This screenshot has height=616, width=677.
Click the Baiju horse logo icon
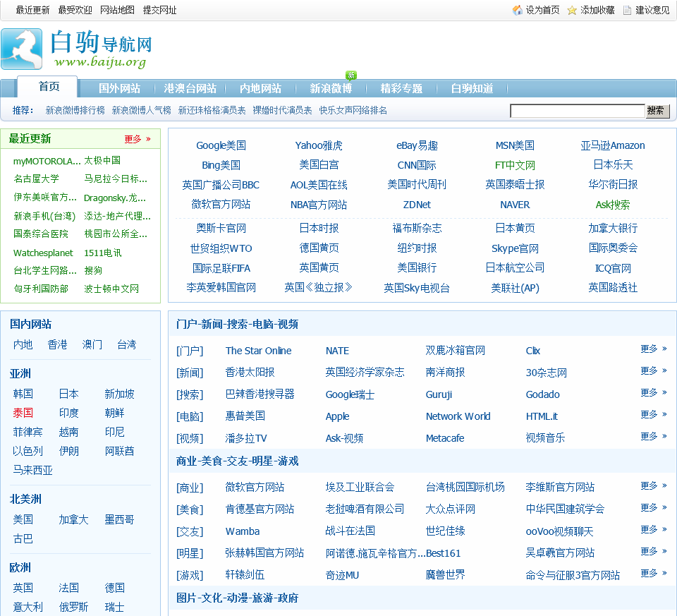[x=22, y=49]
